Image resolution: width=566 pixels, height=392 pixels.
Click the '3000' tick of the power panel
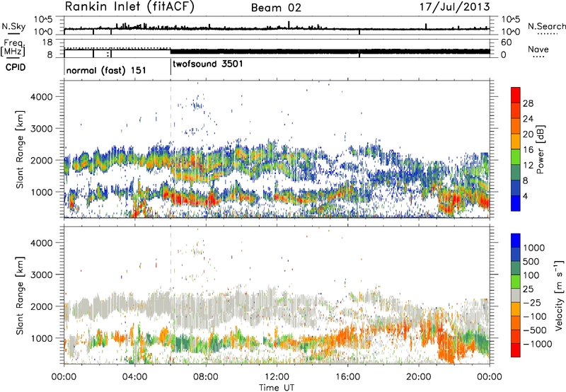click(x=41, y=129)
